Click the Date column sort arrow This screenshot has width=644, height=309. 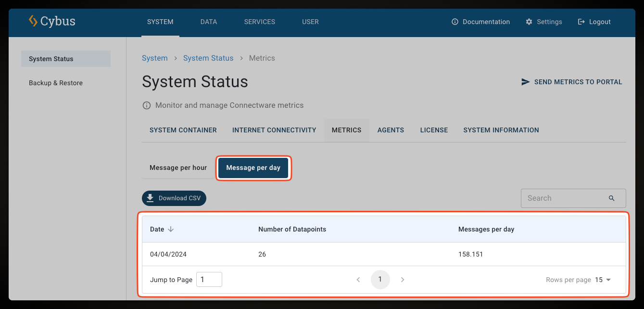pos(171,229)
